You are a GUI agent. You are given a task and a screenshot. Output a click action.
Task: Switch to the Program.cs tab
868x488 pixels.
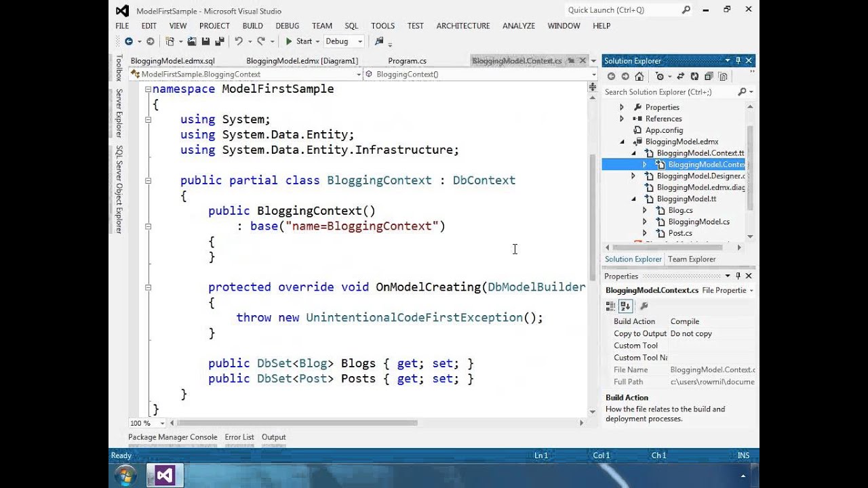(407, 61)
